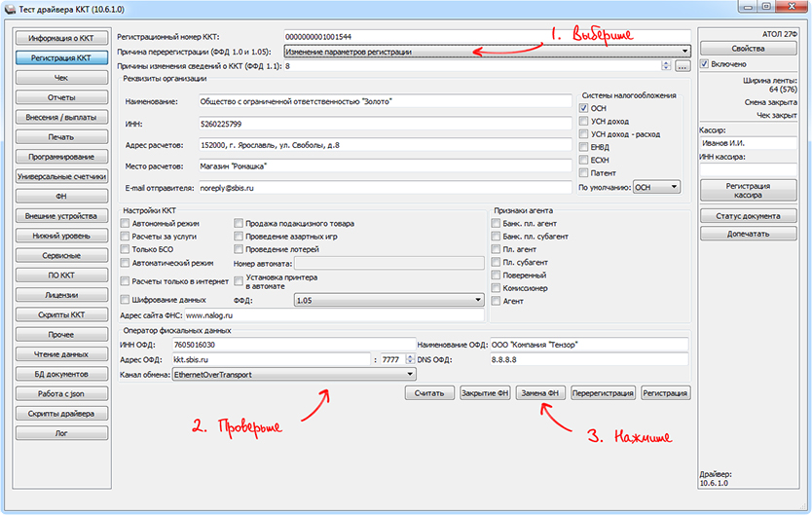The height and width of the screenshot is (515, 812).
Task: Click the stepper arrows on reasons field
Action: (666, 66)
